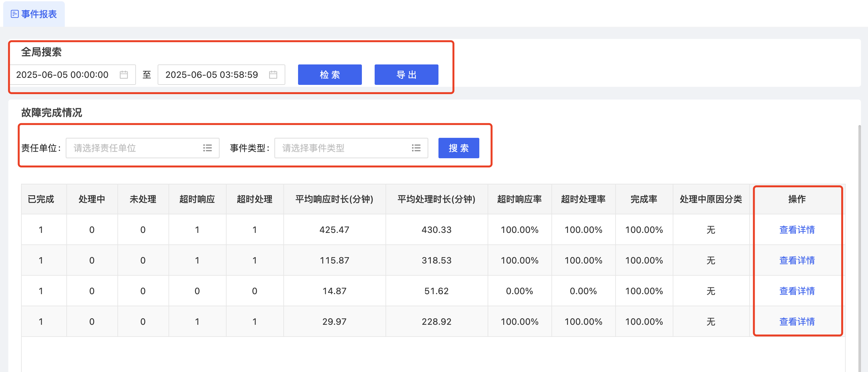Click the 超时响应 column header
The width and height of the screenshot is (868, 372).
(x=197, y=199)
